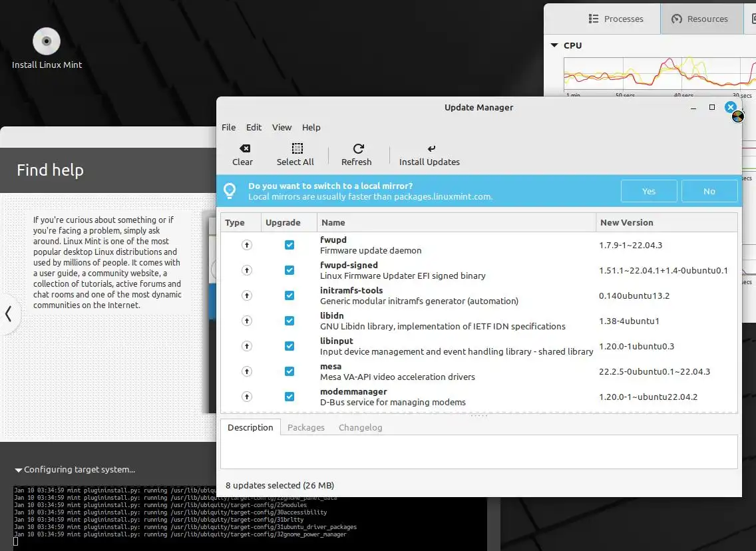The width and height of the screenshot is (756, 551).
Task: Select the fwupd package name
Action: click(333, 240)
